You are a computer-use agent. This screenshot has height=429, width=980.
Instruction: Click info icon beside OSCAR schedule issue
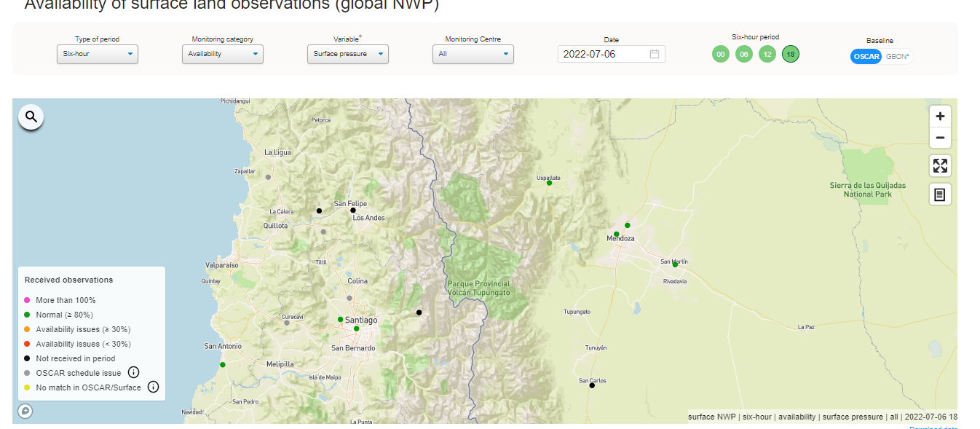pyautogui.click(x=133, y=372)
